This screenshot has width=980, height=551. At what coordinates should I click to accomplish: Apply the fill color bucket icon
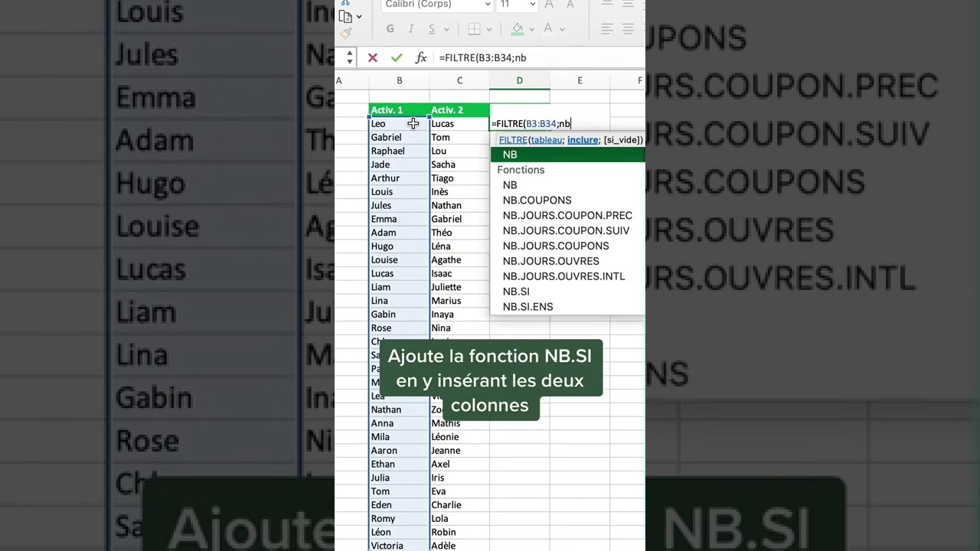click(x=518, y=29)
